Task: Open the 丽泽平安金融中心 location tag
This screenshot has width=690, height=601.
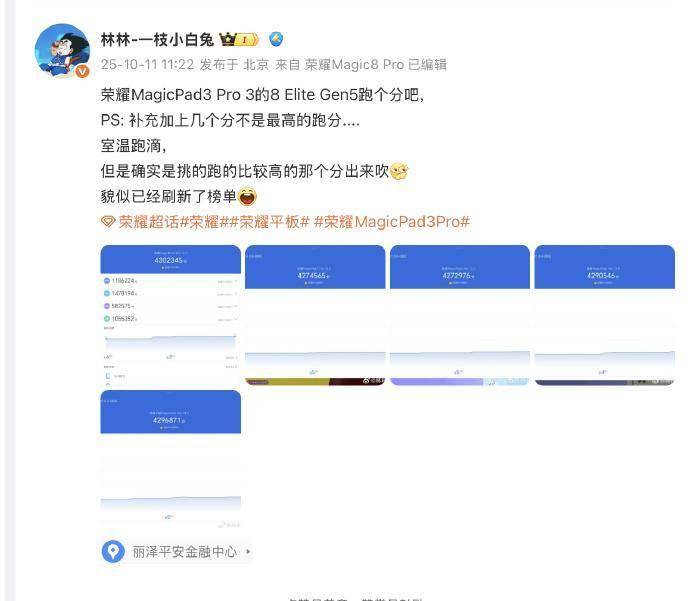Action: pos(184,551)
